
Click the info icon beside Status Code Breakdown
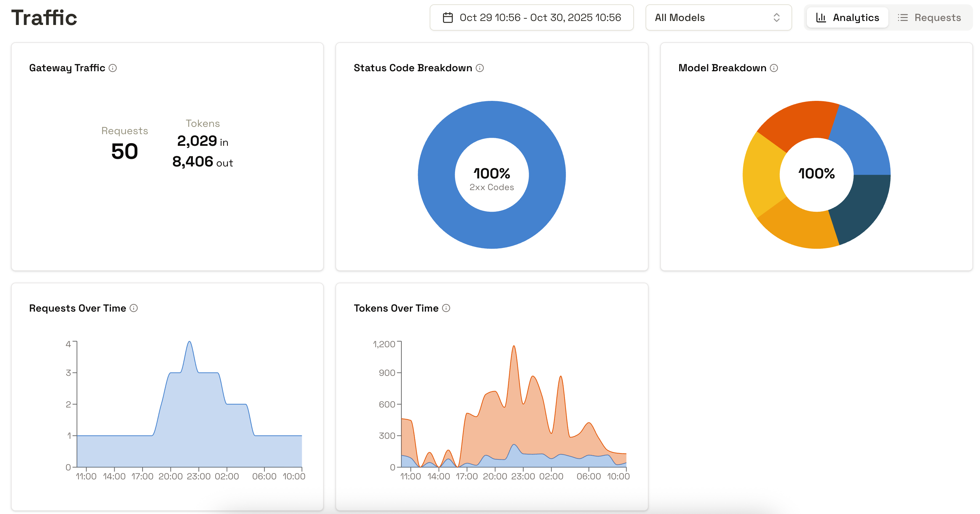pos(480,68)
